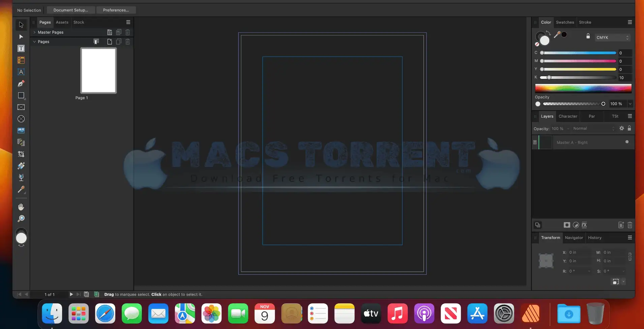Click the X position input field
The width and height of the screenshot is (644, 329).
click(580, 252)
